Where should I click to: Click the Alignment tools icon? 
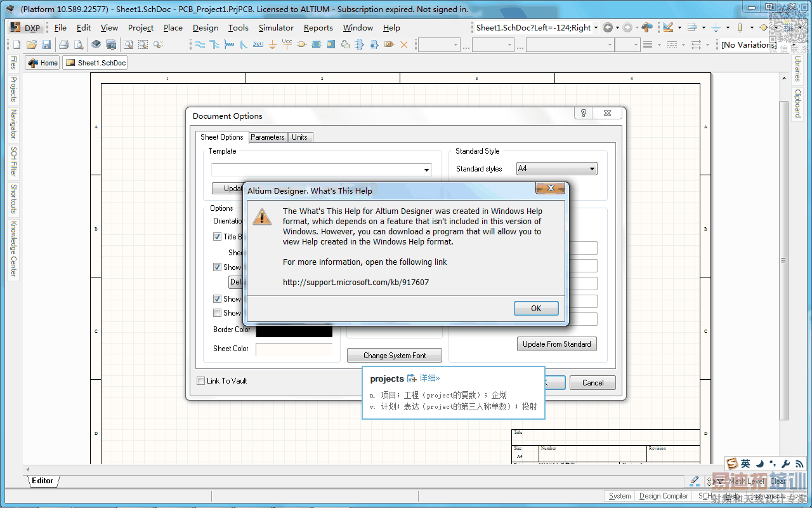pyautogui.click(x=692, y=27)
